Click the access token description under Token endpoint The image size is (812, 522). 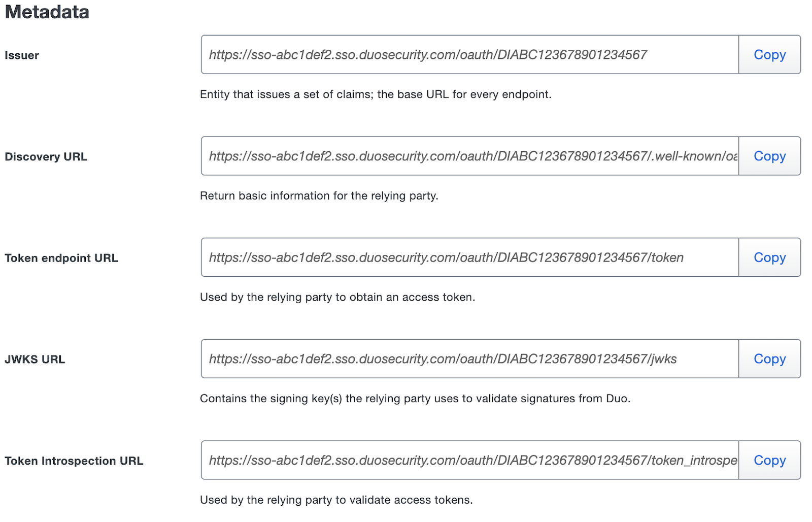coord(339,297)
